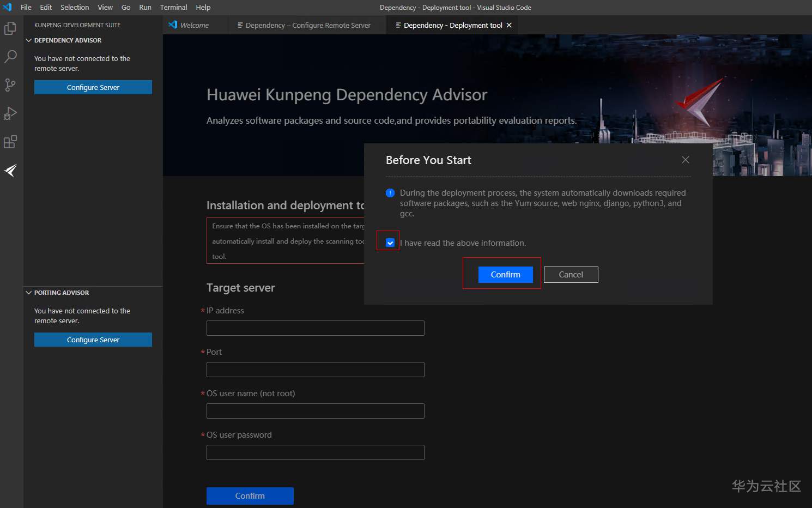
Task: Click Configure Server under Dependency Advisor
Action: point(93,87)
